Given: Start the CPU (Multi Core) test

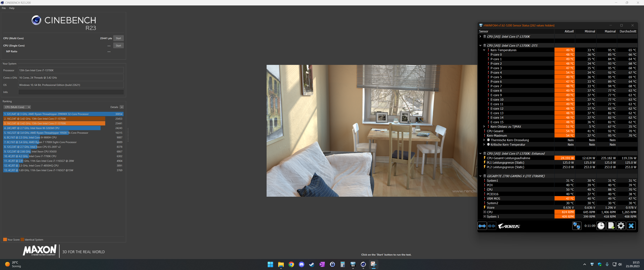Looking at the screenshot, I should (118, 38).
